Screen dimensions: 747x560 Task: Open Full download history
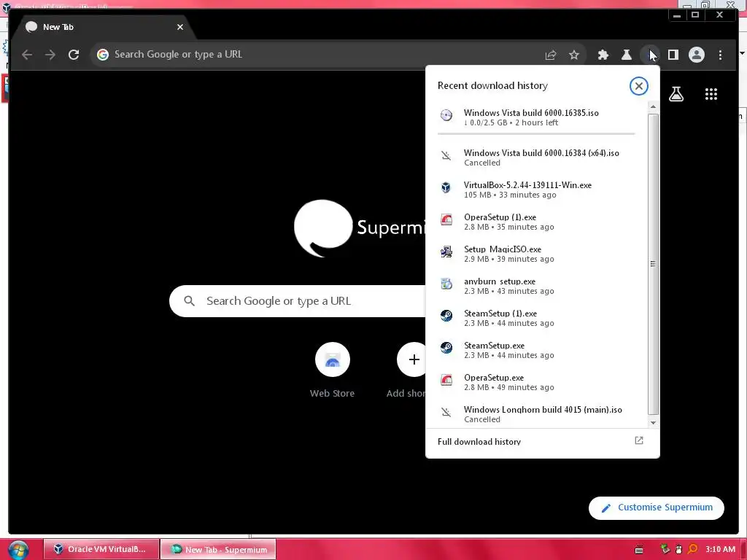(542, 441)
